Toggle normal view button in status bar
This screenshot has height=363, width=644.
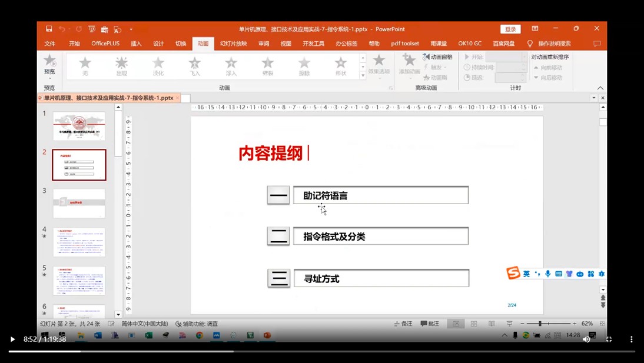tap(456, 324)
